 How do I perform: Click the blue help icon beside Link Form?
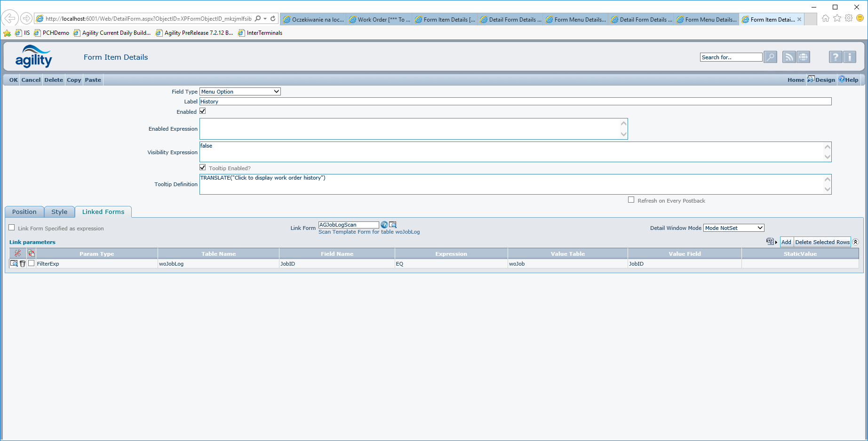click(x=384, y=225)
